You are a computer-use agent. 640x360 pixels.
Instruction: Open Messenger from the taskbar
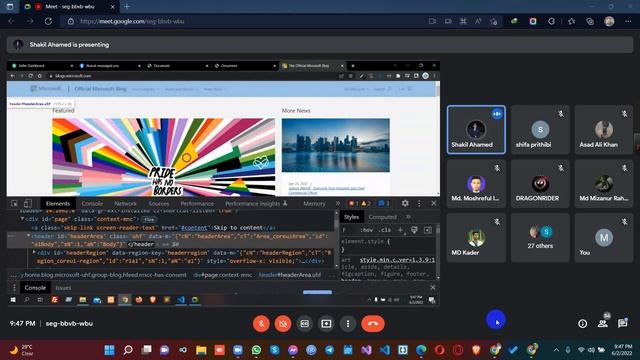(293, 350)
